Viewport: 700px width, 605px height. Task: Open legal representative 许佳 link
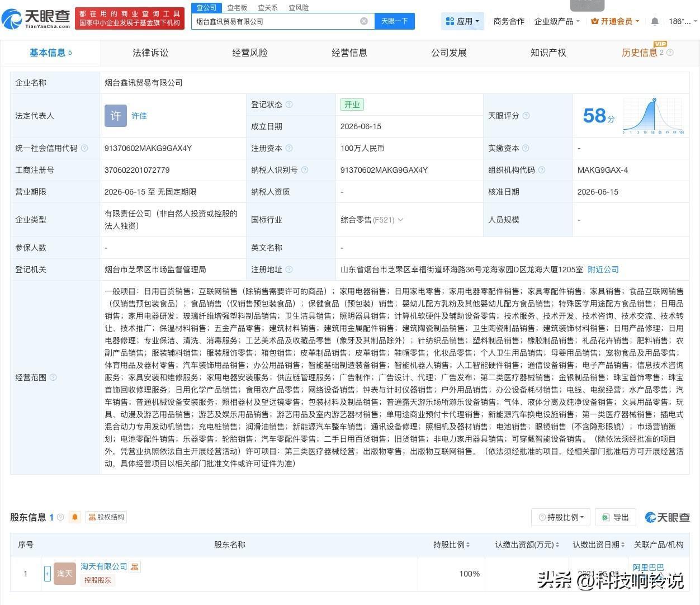[x=139, y=116]
